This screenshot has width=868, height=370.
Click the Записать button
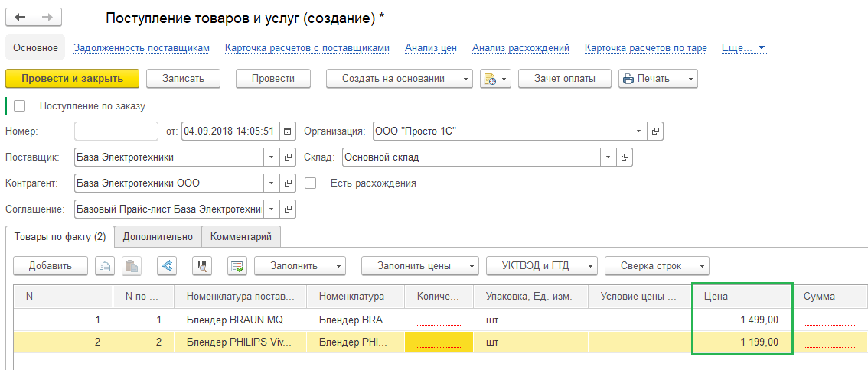183,79
